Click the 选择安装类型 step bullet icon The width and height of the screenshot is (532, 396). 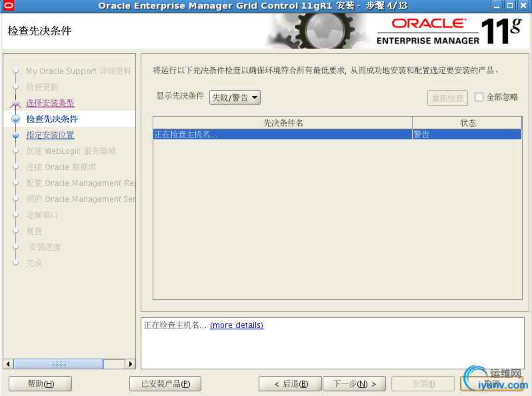[15, 103]
